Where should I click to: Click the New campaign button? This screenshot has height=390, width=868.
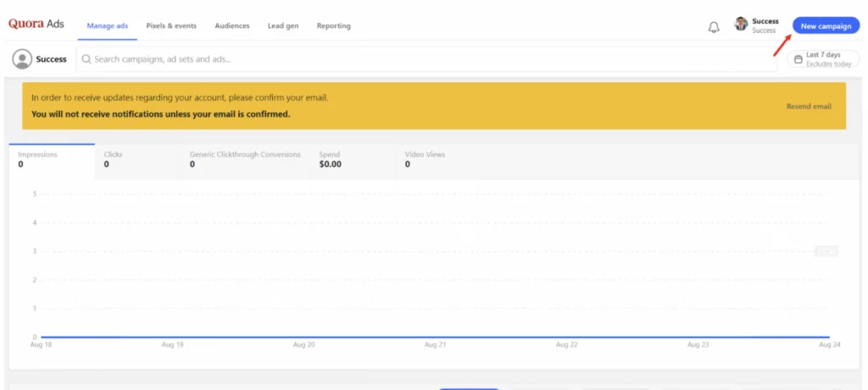(826, 26)
